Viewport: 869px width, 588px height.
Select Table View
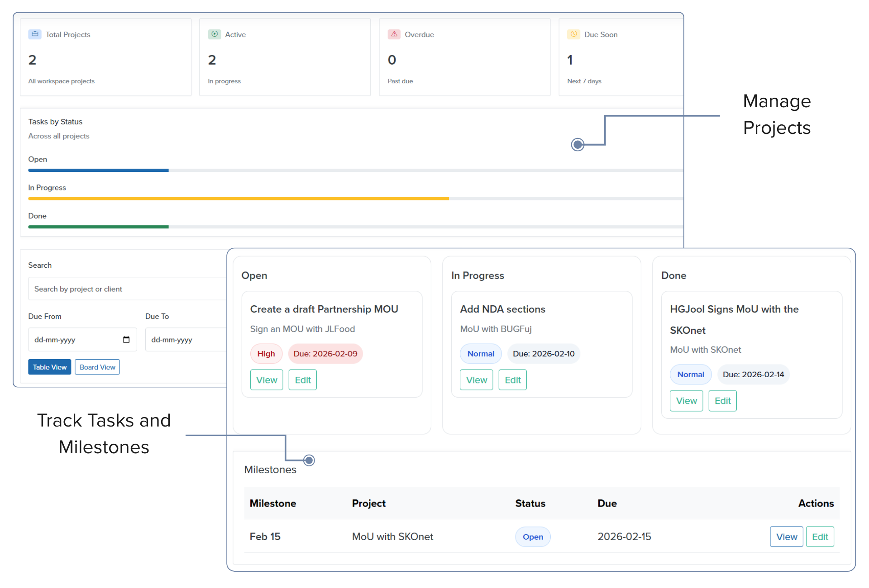[49, 367]
